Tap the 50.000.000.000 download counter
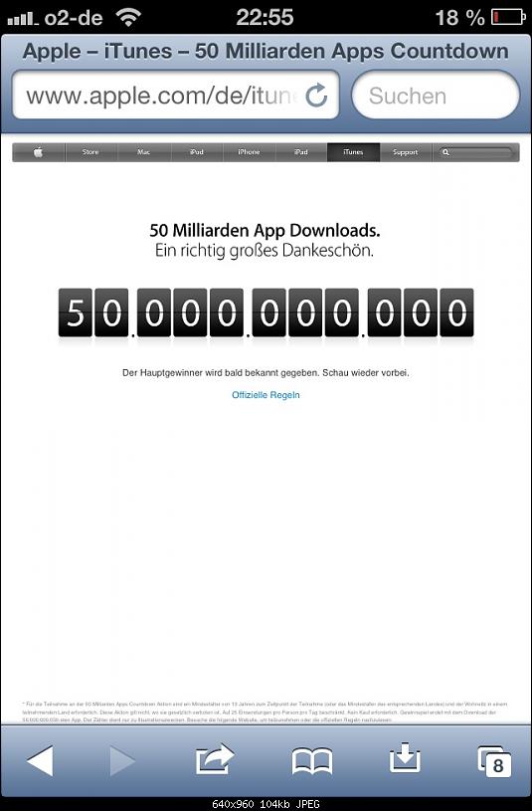 (266, 313)
